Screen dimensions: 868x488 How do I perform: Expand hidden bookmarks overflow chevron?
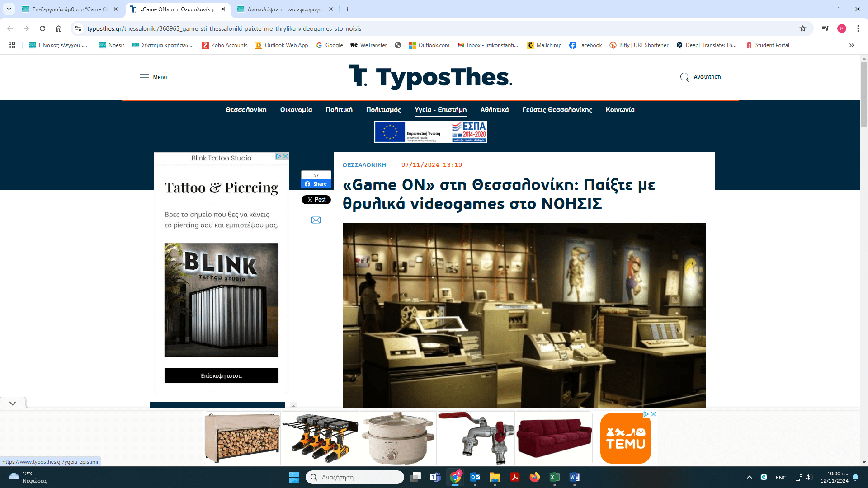(x=851, y=45)
